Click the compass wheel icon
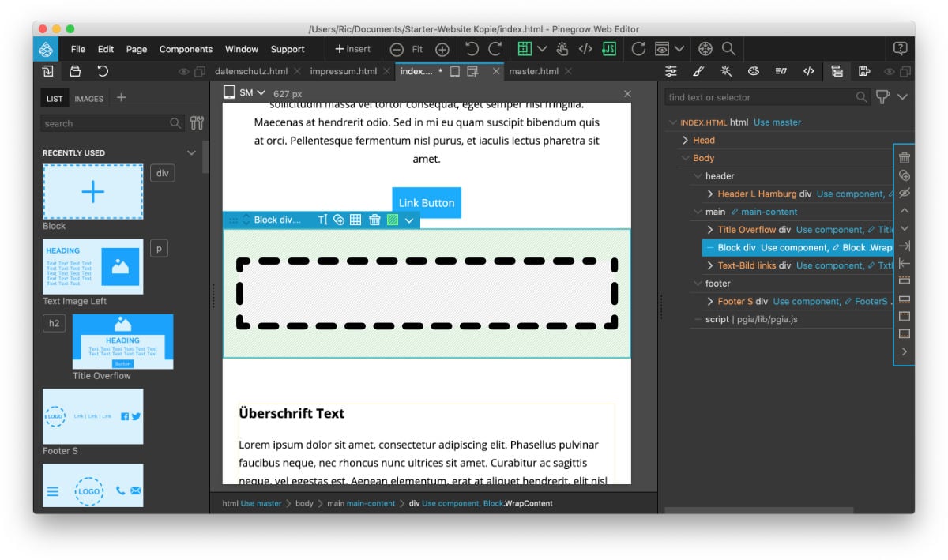This screenshot has height=560, width=948. (x=705, y=49)
